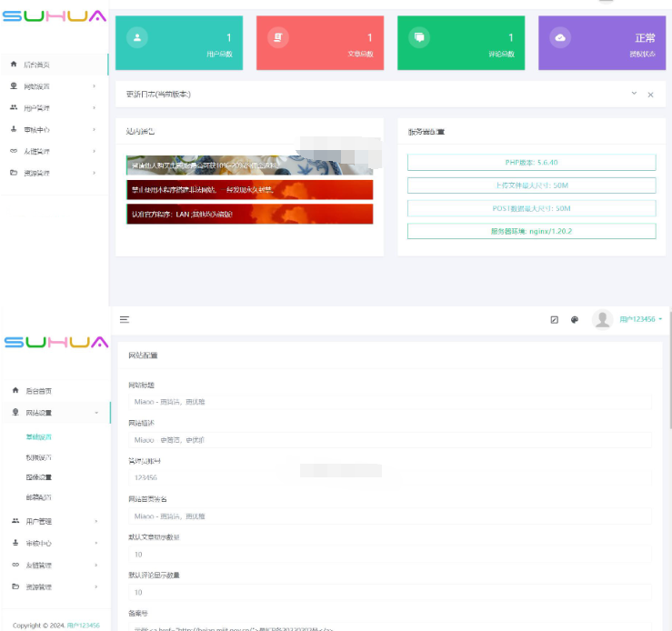Image resolution: width=672 pixels, height=631 pixels.
Task: Click the user avatar picture
Action: click(602, 319)
